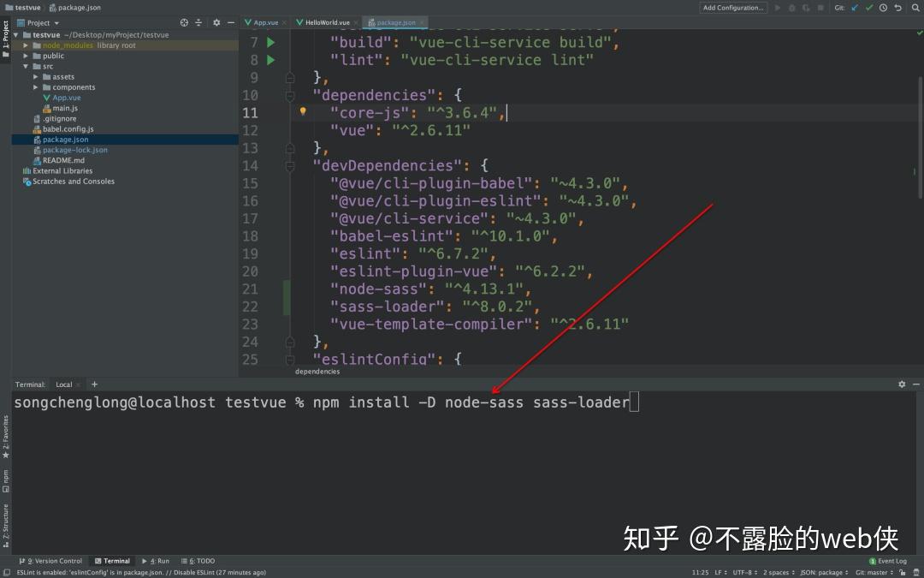Open the Event Log
This screenshot has height=578, width=924.
(x=888, y=561)
